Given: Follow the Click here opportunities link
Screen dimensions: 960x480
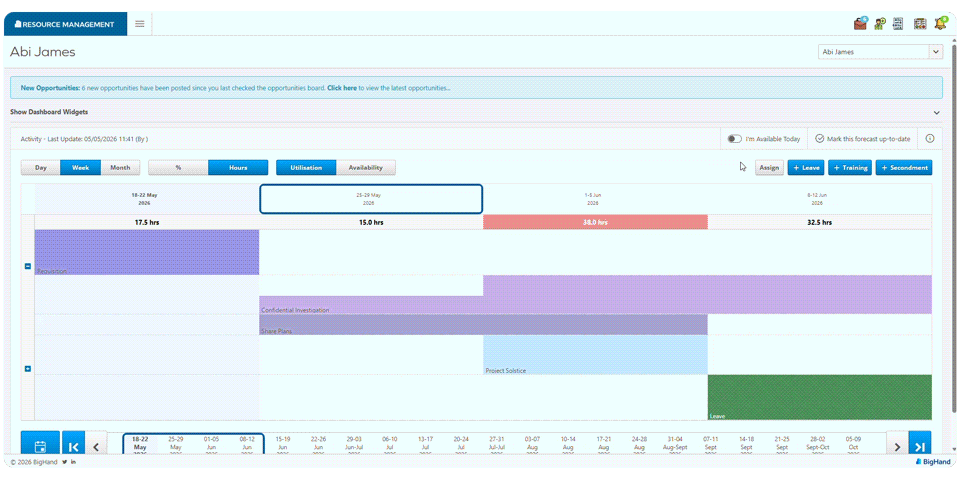Looking at the screenshot, I should coord(342,88).
